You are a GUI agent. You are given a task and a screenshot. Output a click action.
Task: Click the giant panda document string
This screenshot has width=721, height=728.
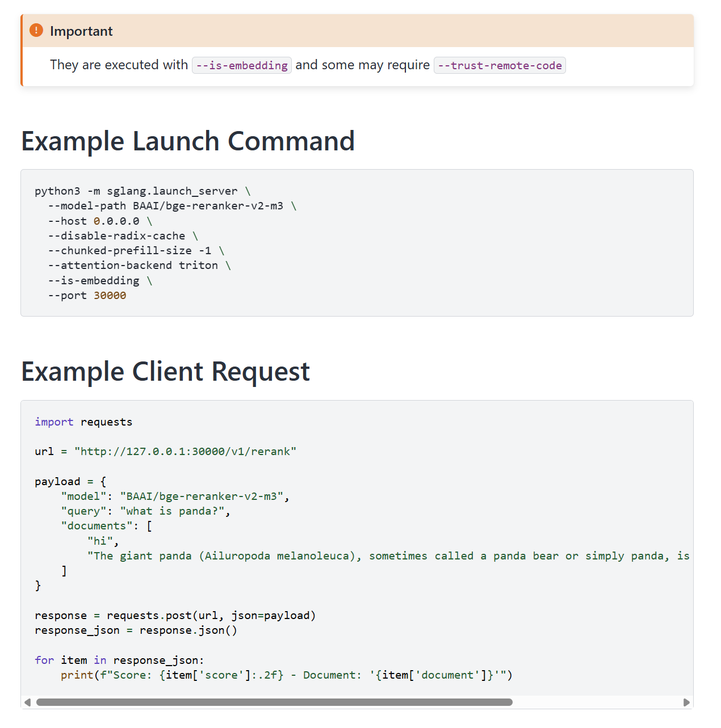(x=389, y=556)
